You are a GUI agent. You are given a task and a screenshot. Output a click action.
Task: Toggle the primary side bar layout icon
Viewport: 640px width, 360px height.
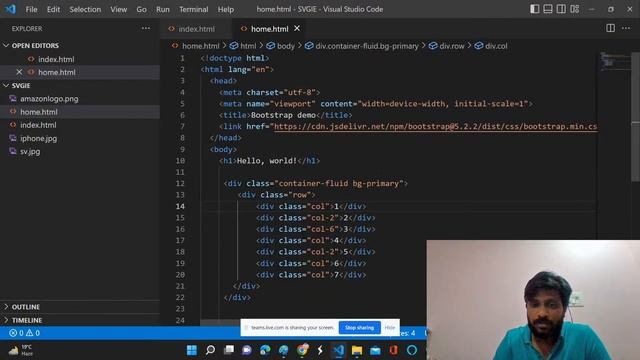[x=534, y=9]
